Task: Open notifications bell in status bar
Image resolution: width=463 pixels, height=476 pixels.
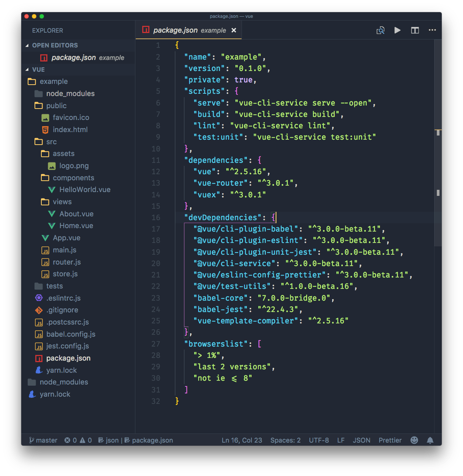Action: 430,440
